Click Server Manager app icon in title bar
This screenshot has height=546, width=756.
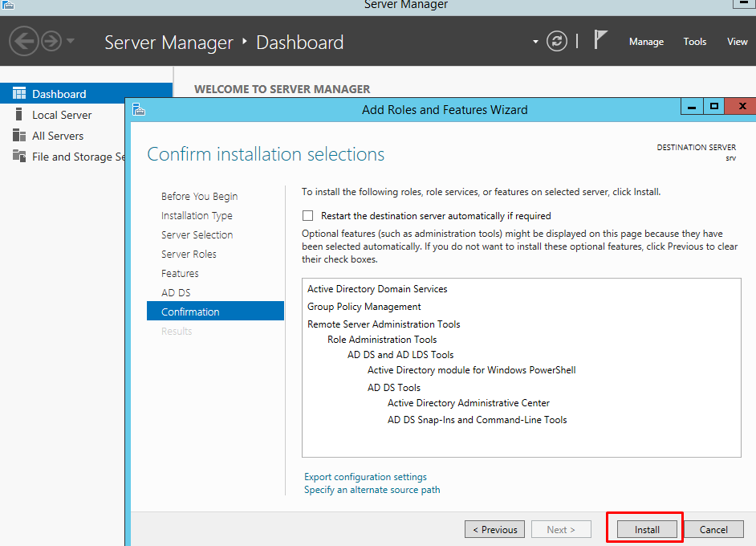8,6
